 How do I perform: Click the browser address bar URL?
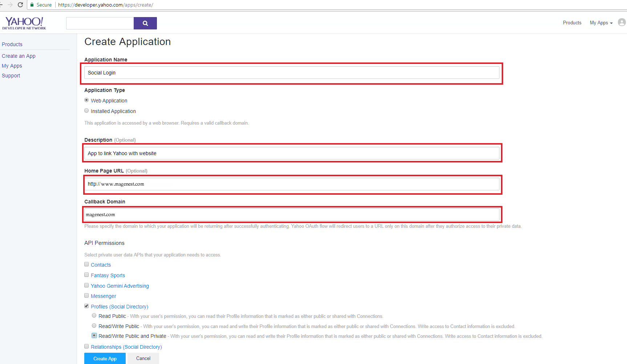click(106, 5)
